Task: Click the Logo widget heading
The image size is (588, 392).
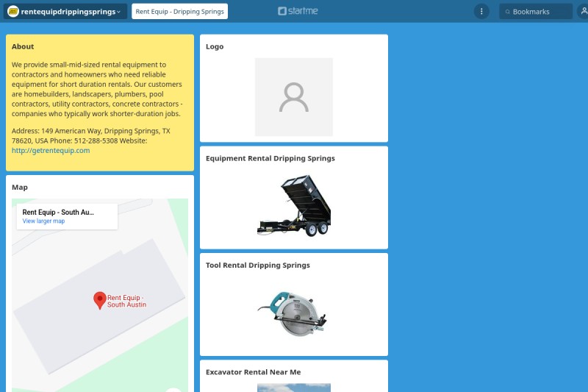Action: (x=215, y=46)
